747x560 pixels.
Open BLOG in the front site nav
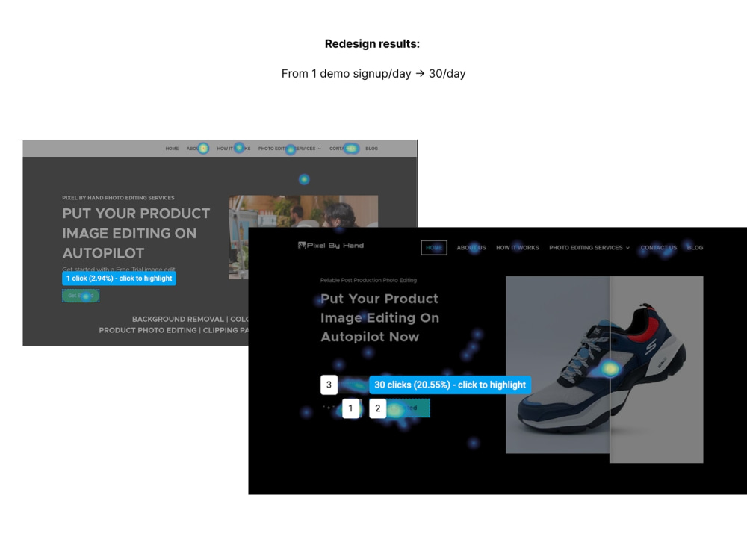click(695, 248)
